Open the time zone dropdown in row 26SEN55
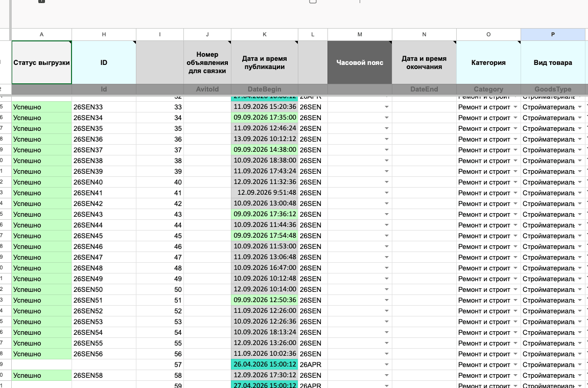The image size is (588, 388). 386,344
